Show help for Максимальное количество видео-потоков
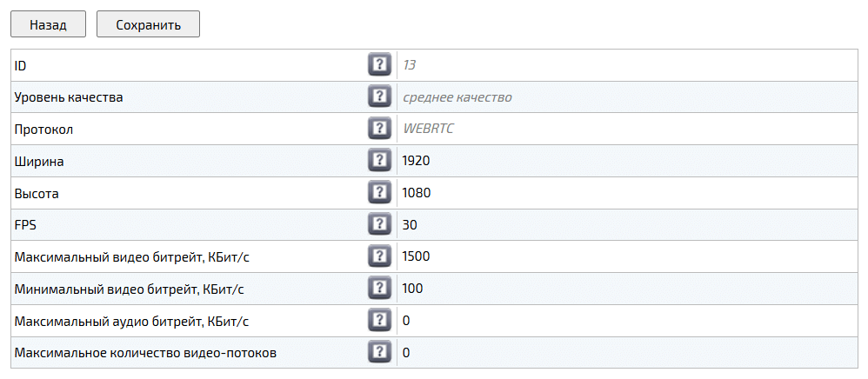Viewport: 868px width, 379px height. click(x=378, y=352)
